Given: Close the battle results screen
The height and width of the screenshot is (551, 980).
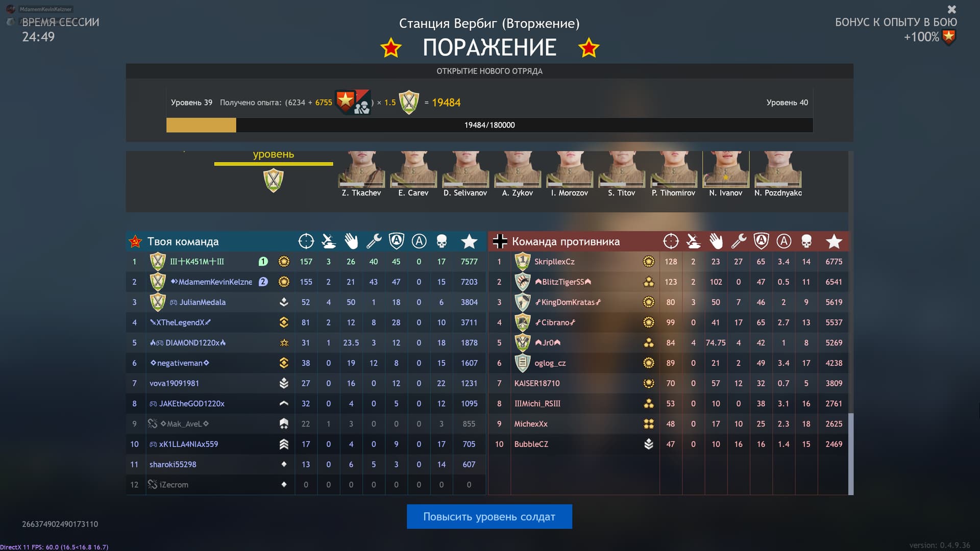Looking at the screenshot, I should tap(951, 9).
